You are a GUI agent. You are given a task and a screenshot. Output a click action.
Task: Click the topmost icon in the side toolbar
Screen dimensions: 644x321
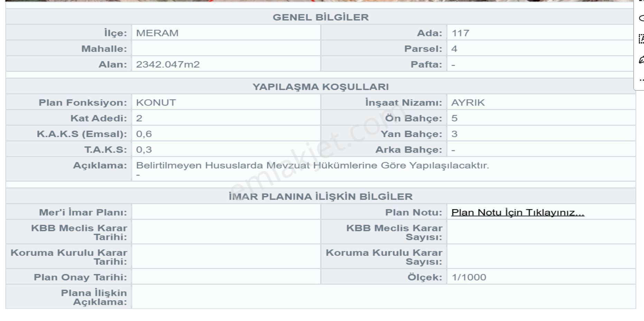641,2
